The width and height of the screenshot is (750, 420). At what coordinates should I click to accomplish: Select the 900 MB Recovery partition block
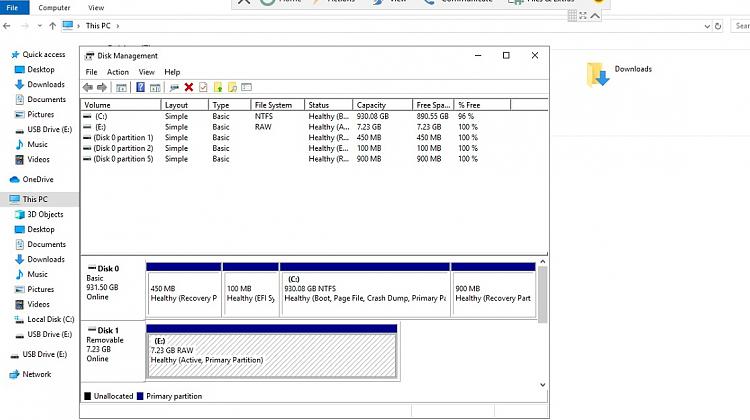click(493, 289)
